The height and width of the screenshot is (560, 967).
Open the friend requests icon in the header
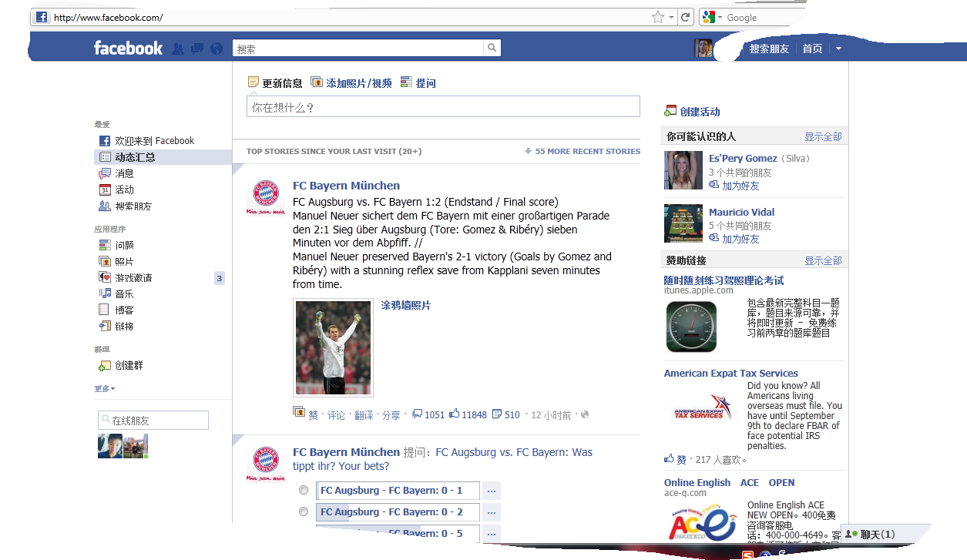click(x=178, y=49)
